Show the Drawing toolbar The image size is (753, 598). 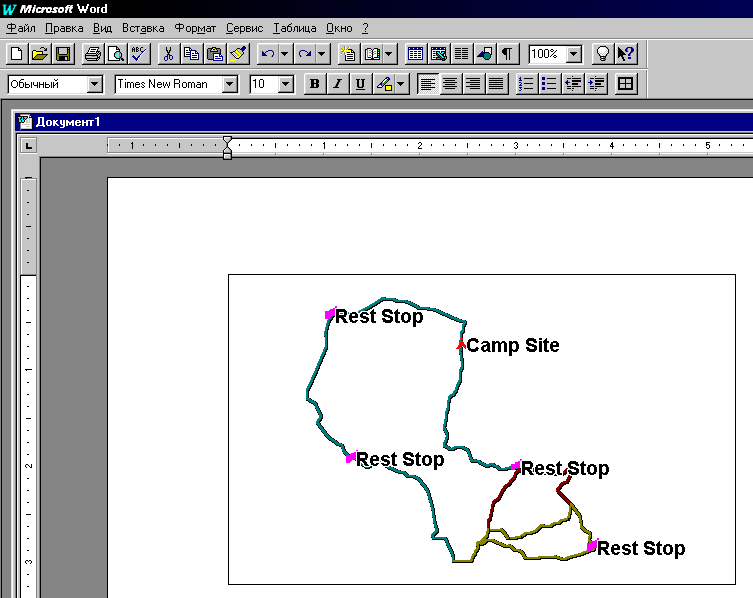click(485, 54)
